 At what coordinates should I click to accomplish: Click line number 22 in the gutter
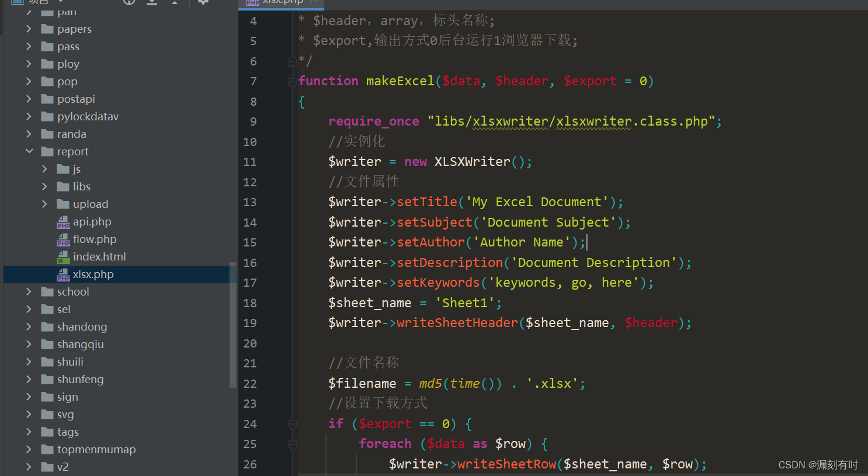pyautogui.click(x=250, y=383)
